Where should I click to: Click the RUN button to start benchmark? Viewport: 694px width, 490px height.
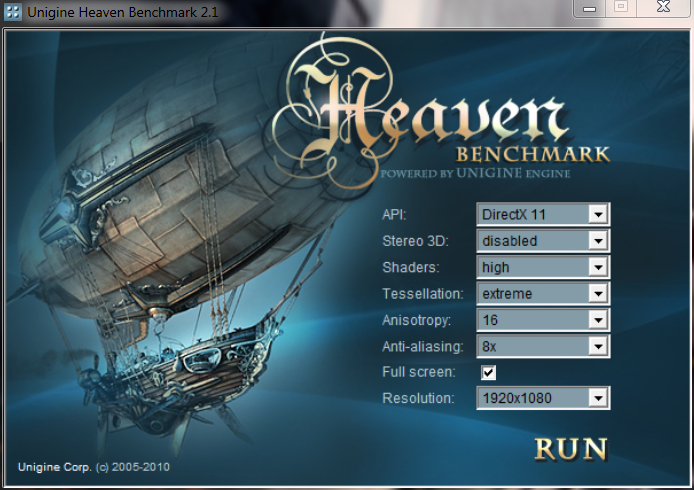tap(571, 449)
